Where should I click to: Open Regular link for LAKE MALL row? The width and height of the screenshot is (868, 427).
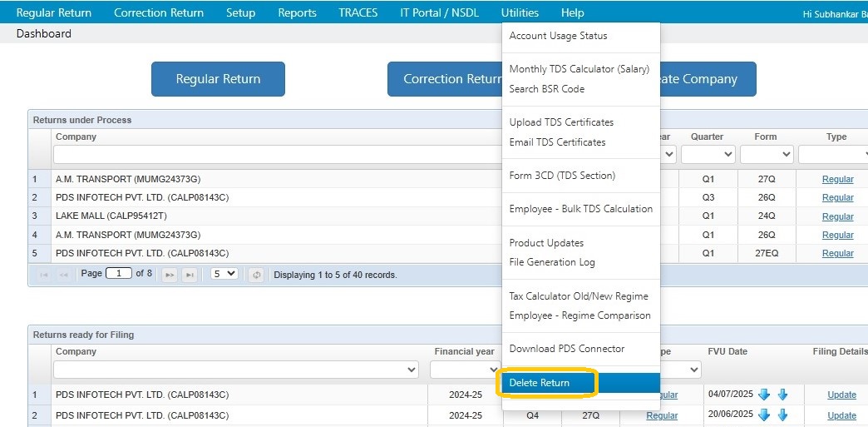(837, 216)
